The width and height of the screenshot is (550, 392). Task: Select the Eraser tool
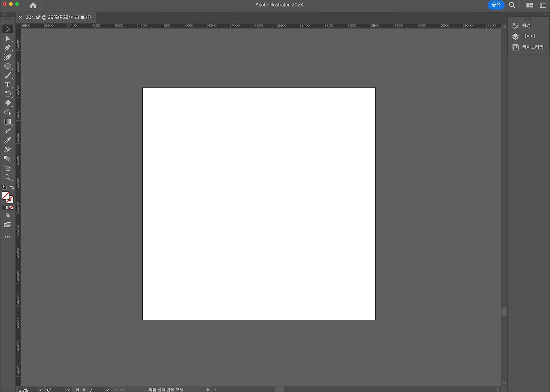click(8, 103)
